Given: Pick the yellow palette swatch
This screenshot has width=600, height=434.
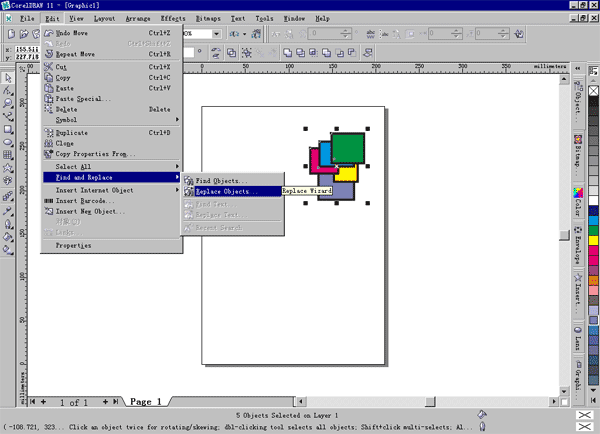Looking at the screenshot, I should point(593,241).
